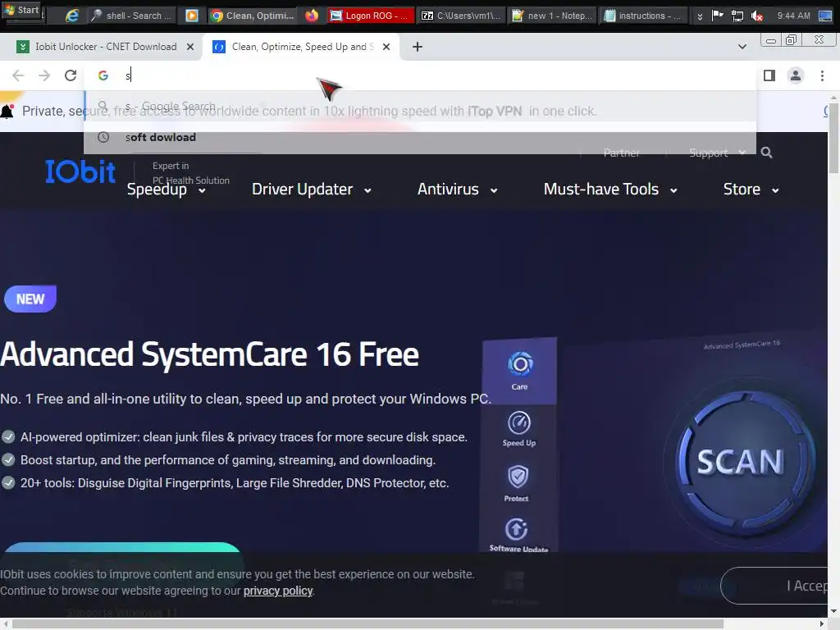
Task: Click the Show Desktop tray icon
Action: [825, 16]
